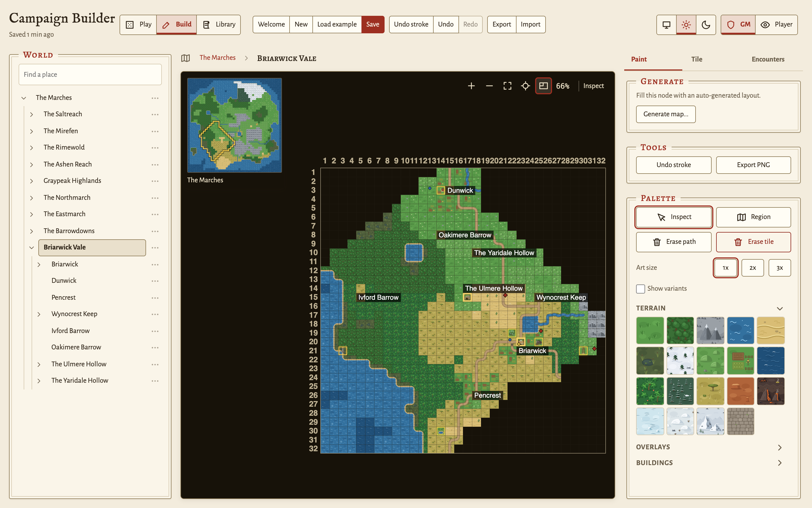812x508 pixels.
Task: Pick the stone brick terrain tile
Action: [x=741, y=421]
